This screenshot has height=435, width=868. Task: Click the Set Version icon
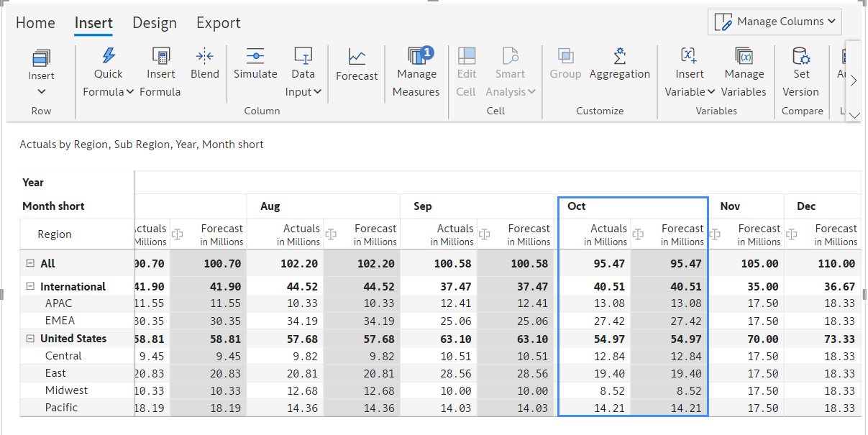[800, 55]
